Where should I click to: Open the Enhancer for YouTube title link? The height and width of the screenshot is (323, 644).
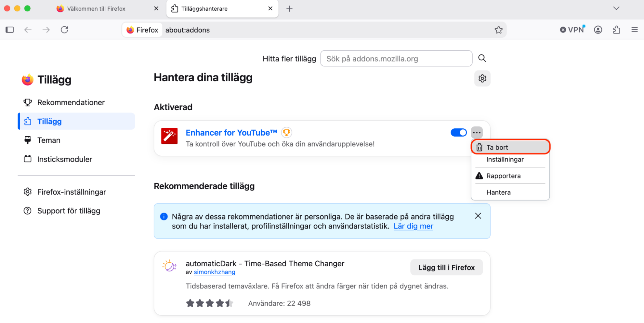(x=231, y=133)
